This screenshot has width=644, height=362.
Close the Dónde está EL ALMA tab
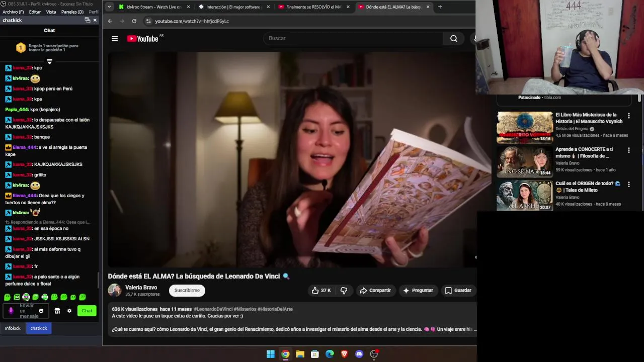coord(428,7)
